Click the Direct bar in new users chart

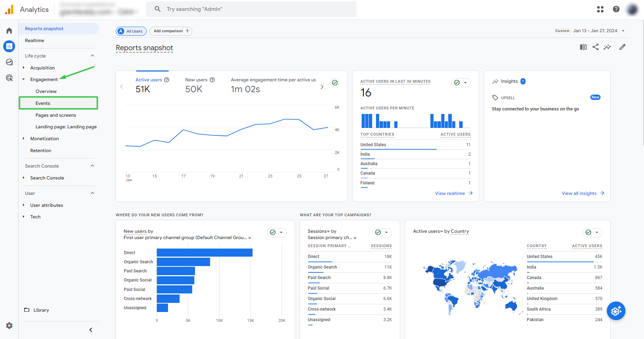204,252
